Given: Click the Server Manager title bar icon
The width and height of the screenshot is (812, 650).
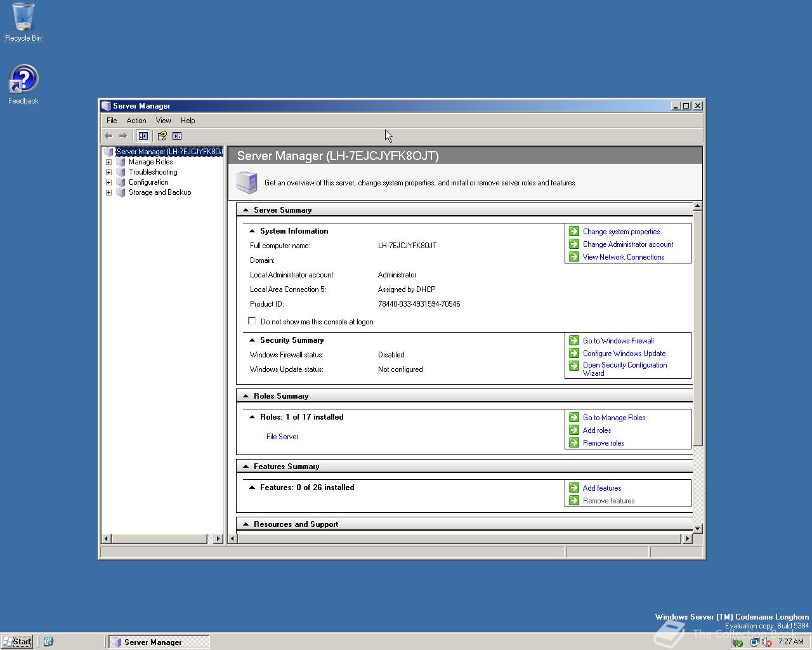Looking at the screenshot, I should pos(106,106).
